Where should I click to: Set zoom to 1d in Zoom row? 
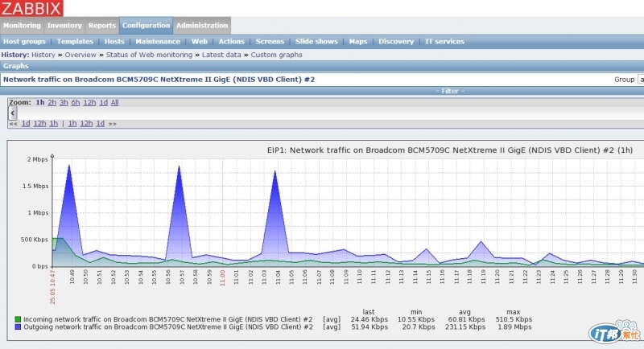104,102
